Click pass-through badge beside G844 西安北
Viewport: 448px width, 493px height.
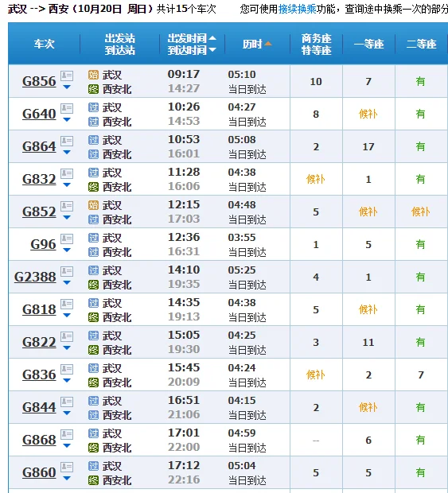[x=93, y=415]
